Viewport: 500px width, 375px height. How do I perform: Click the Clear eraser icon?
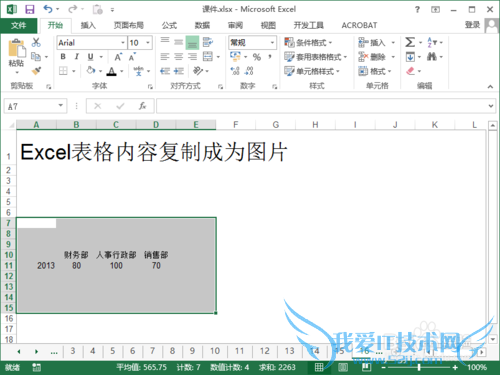[x=410, y=71]
